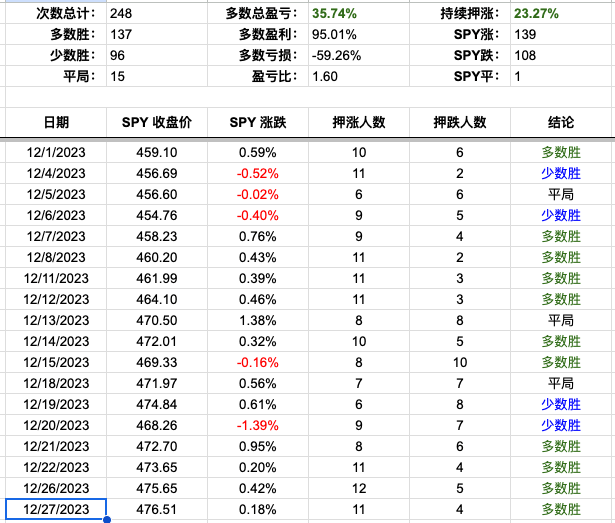Select the 12/27/2023 date cell
This screenshot has width=615, height=523.
[56, 510]
